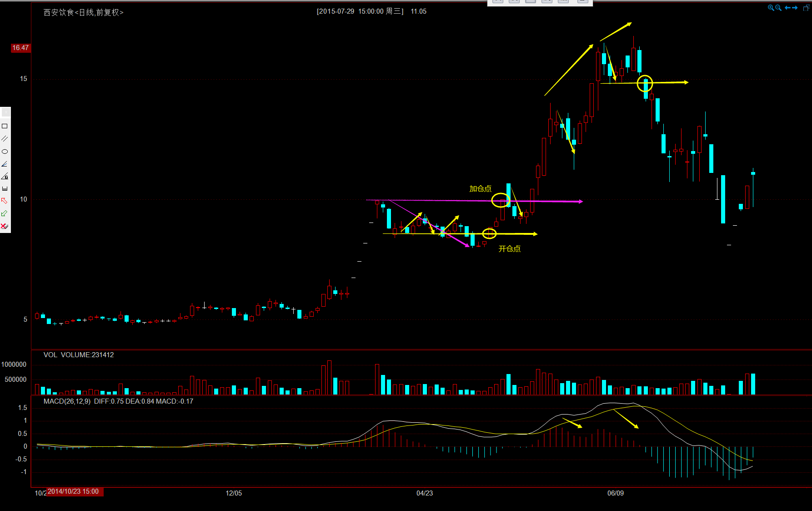Select the 开仓点 text annotation

coord(509,249)
